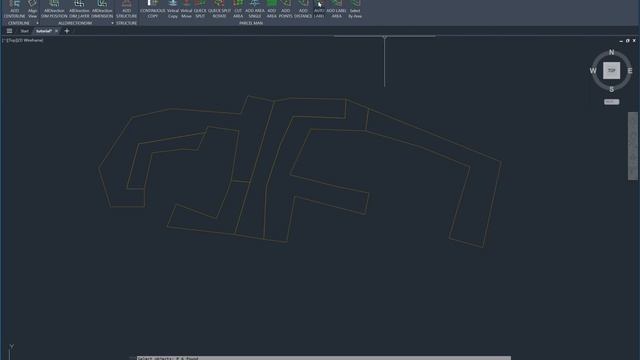Open the WCS dropdown below ViewCube
640x360 pixels.
tap(611, 102)
